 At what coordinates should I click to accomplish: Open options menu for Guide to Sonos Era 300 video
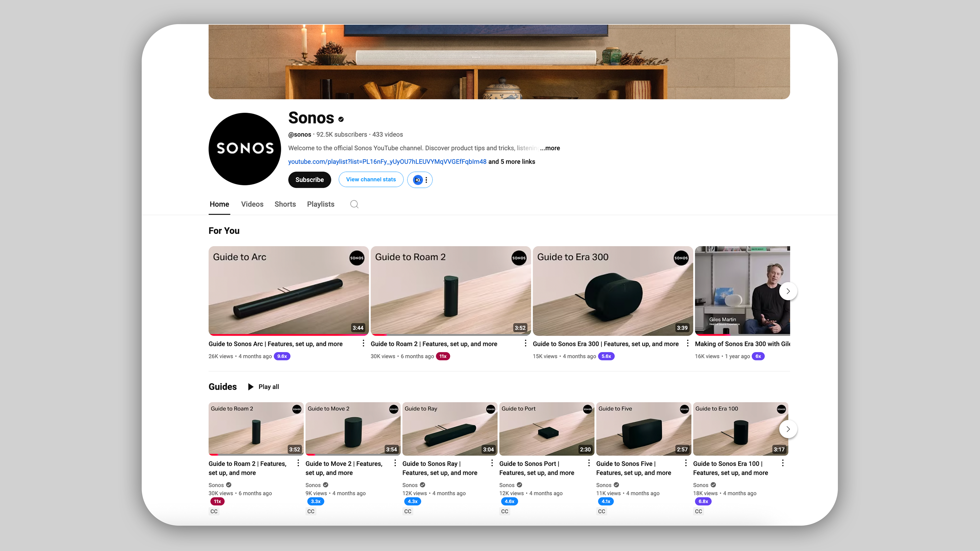tap(688, 343)
